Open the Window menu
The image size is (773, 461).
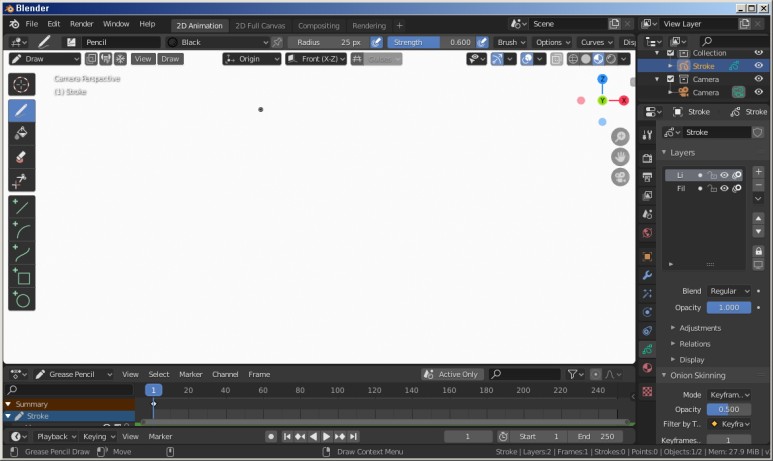click(116, 24)
